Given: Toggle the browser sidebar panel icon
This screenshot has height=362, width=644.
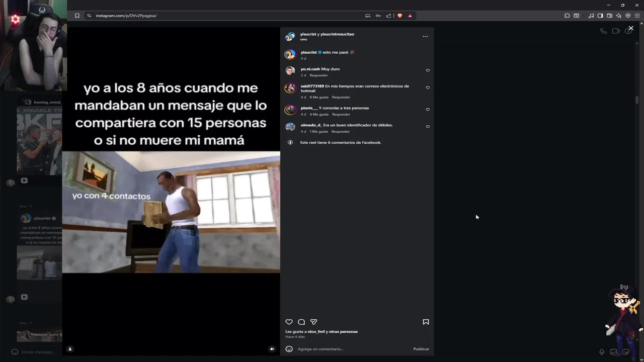Looking at the screenshot, I should point(600,16).
